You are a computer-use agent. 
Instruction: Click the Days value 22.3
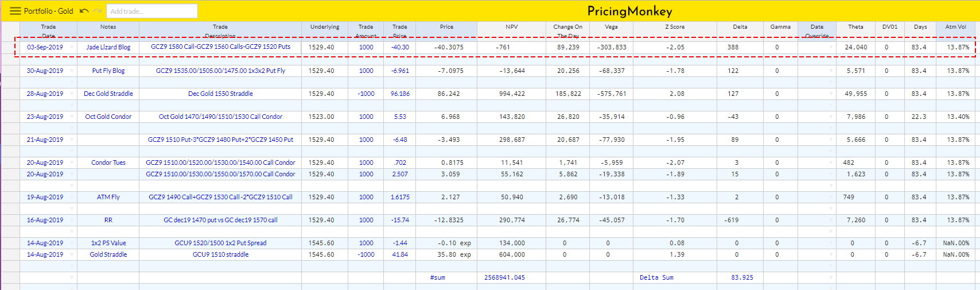point(919,117)
